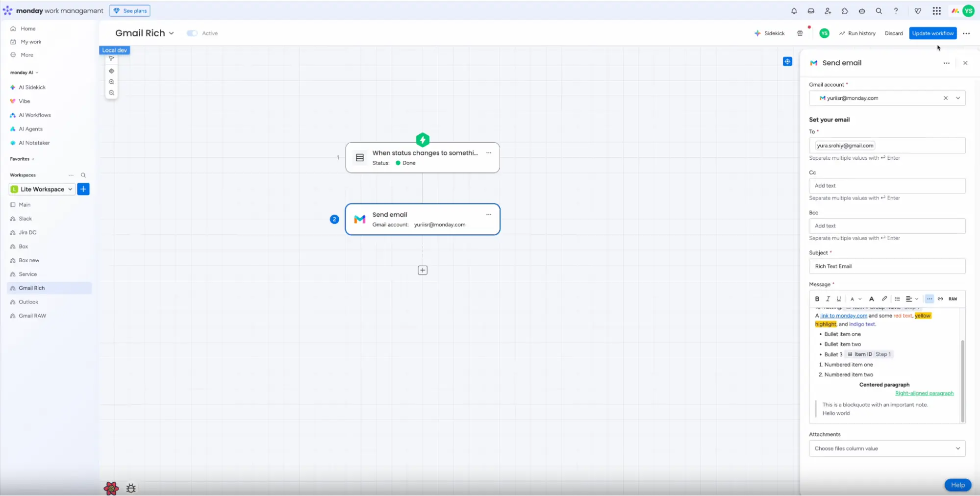Click the bug debug icon at bottom
This screenshot has width=980, height=496.
pyautogui.click(x=131, y=488)
